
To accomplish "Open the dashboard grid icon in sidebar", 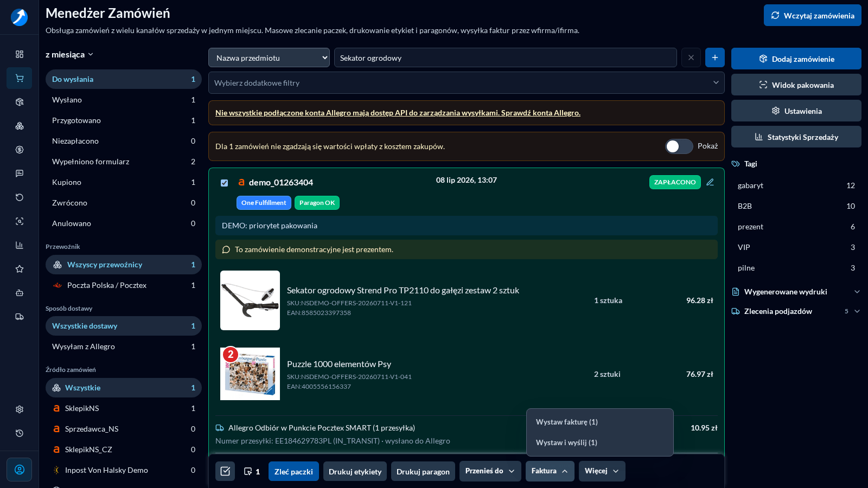I will click(x=20, y=54).
